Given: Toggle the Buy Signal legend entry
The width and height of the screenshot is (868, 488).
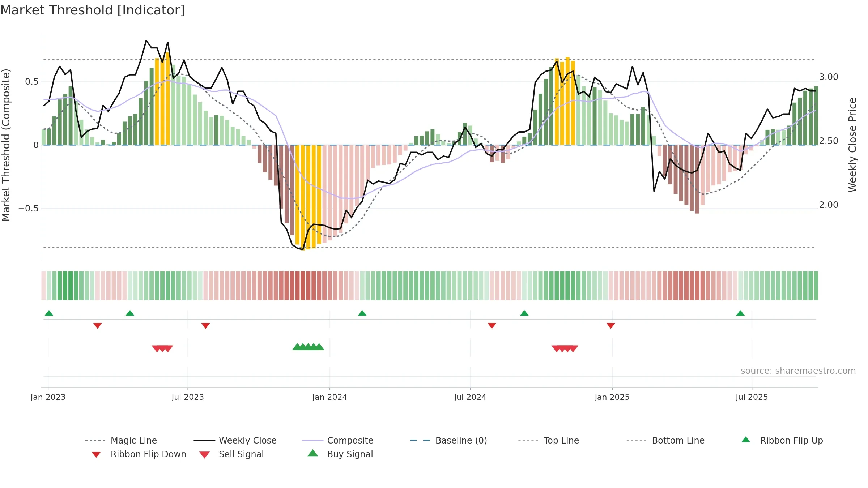Looking at the screenshot, I should [x=340, y=454].
